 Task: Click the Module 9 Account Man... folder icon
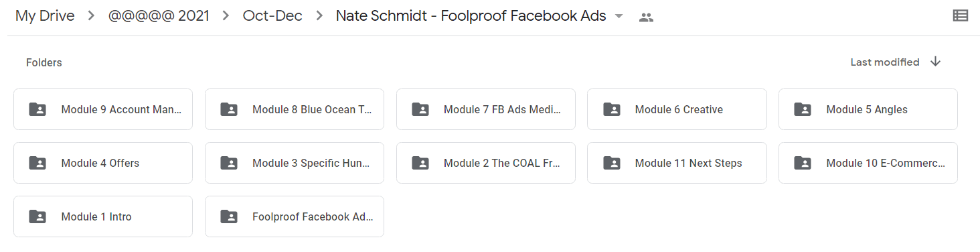[37, 109]
